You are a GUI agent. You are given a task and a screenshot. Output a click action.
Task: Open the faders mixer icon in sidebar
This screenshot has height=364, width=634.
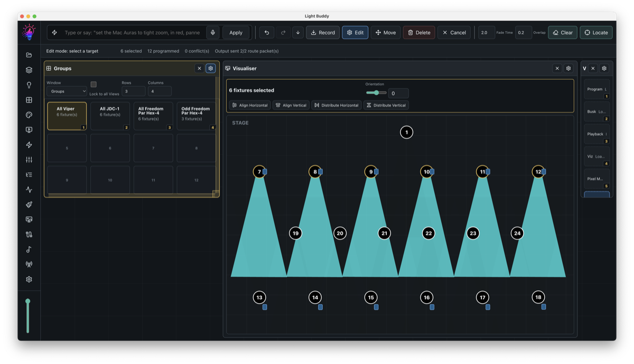point(29,160)
